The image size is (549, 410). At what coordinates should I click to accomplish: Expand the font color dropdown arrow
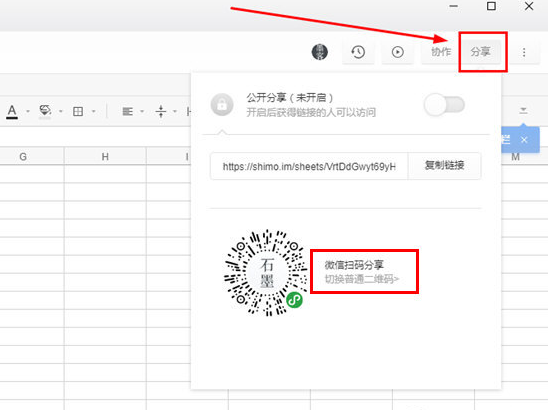tap(28, 112)
